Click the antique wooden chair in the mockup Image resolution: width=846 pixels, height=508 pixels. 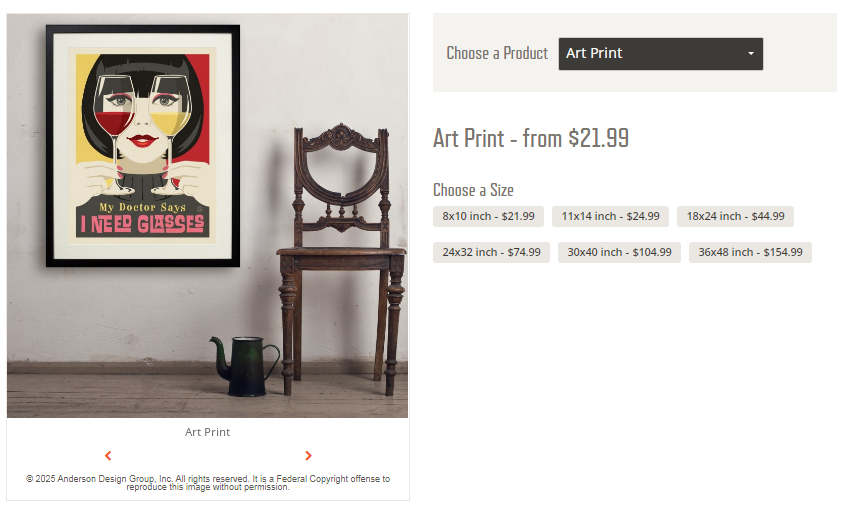tap(341, 259)
